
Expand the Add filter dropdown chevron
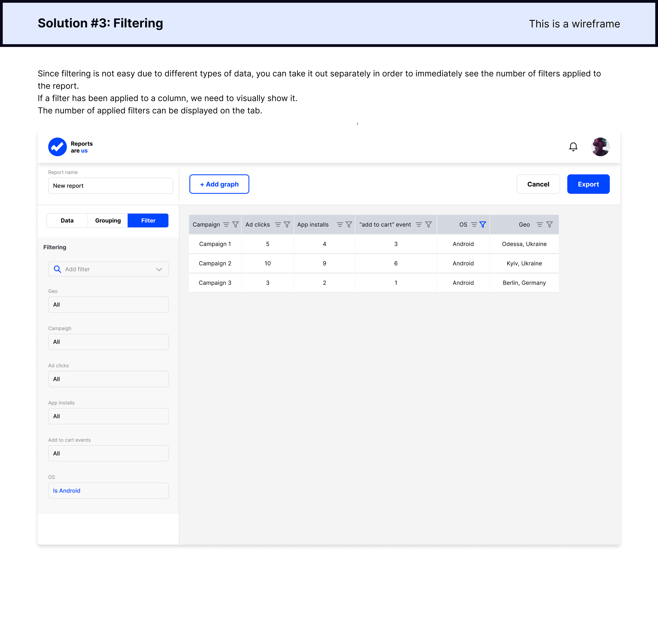click(x=159, y=269)
